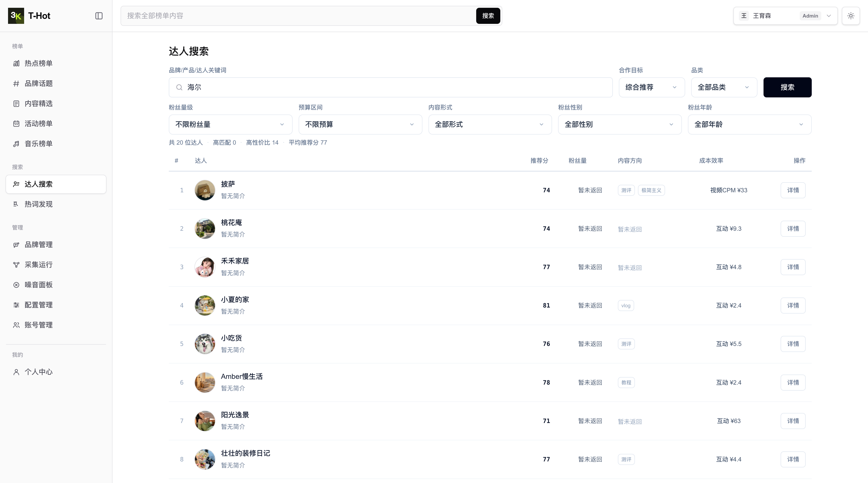Open the 合作目标 综合推荐 dropdown
Screen dimensions: 868x483
[x=652, y=87]
